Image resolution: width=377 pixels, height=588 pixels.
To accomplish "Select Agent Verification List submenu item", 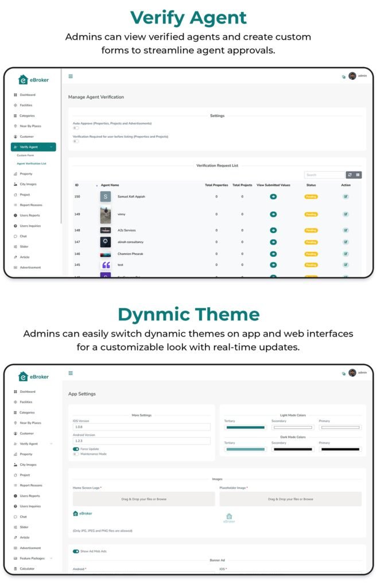I will point(32,164).
